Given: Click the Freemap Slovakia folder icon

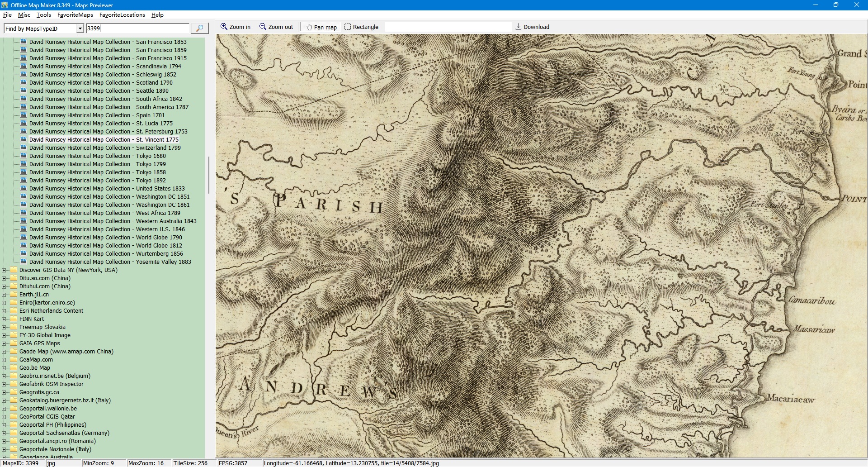Looking at the screenshot, I should (x=14, y=327).
